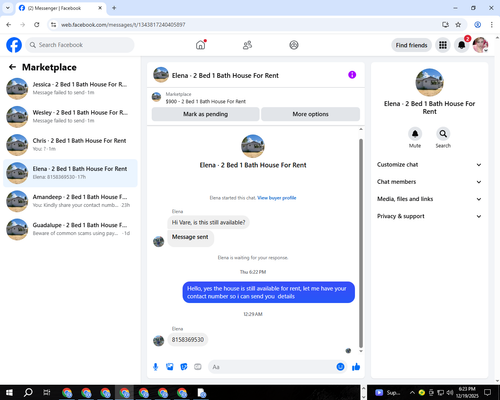Open Amandeep's conversation in the list
This screenshot has height=400, width=500.
(70, 201)
